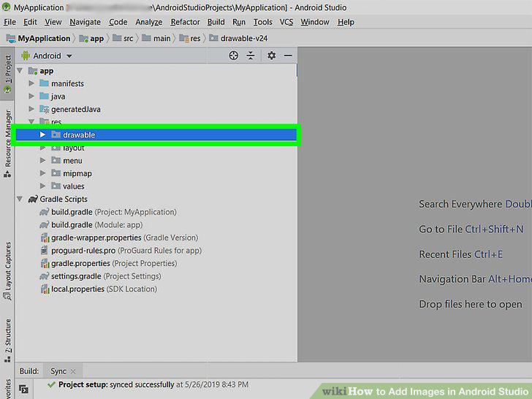Toggle the Z: Structure side tool window
Screen dimensions: 532x399
click(x=7, y=341)
